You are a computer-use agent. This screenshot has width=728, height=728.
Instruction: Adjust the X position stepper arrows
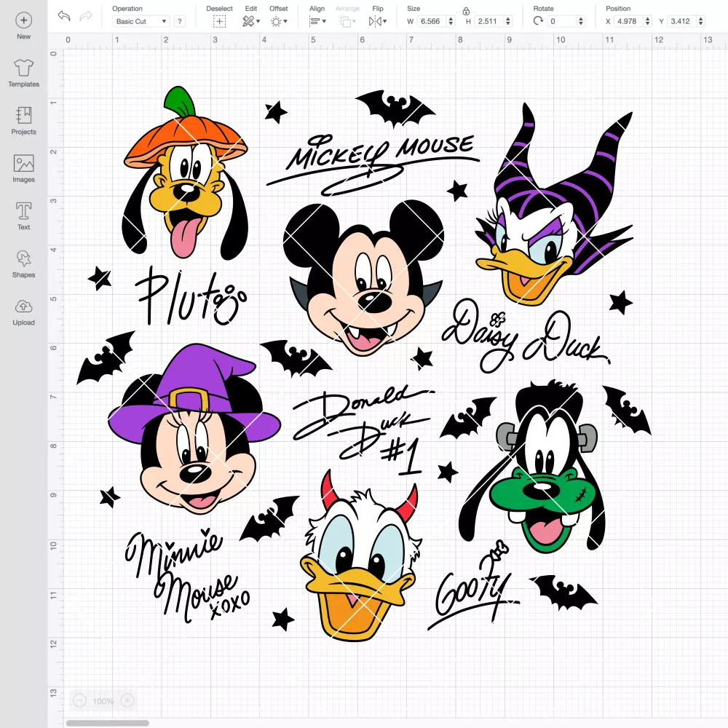tap(648, 21)
